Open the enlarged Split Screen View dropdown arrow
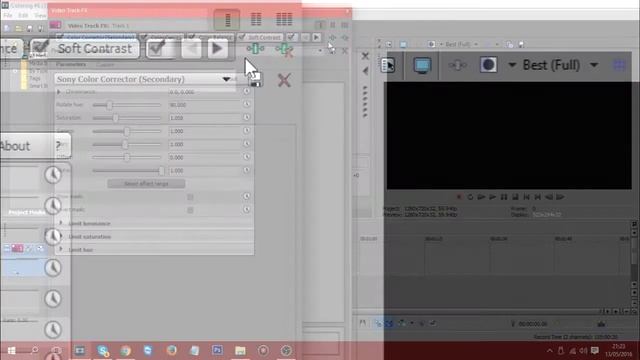This screenshot has height=360, width=640. 512,65
